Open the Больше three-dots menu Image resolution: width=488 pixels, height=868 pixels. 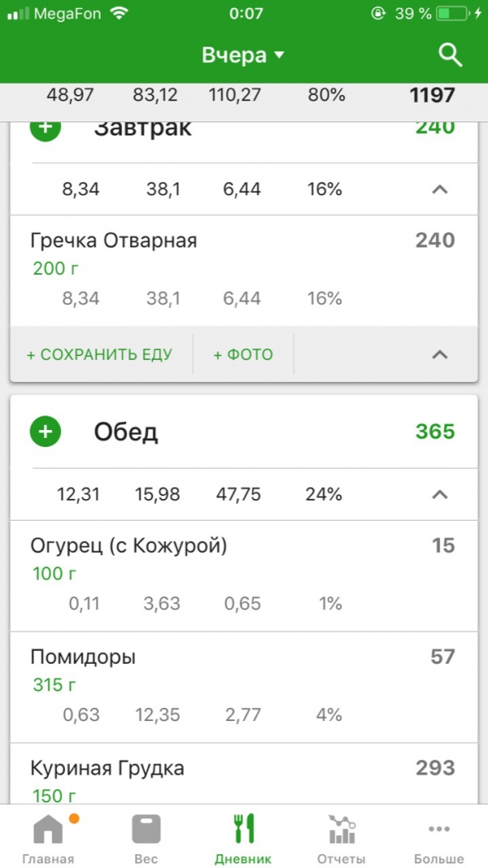438,829
